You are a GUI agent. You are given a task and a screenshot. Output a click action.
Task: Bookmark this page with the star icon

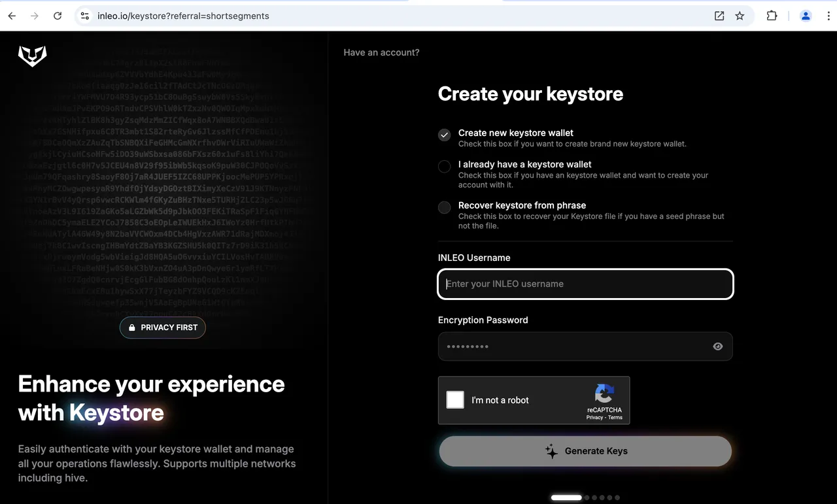click(x=740, y=16)
